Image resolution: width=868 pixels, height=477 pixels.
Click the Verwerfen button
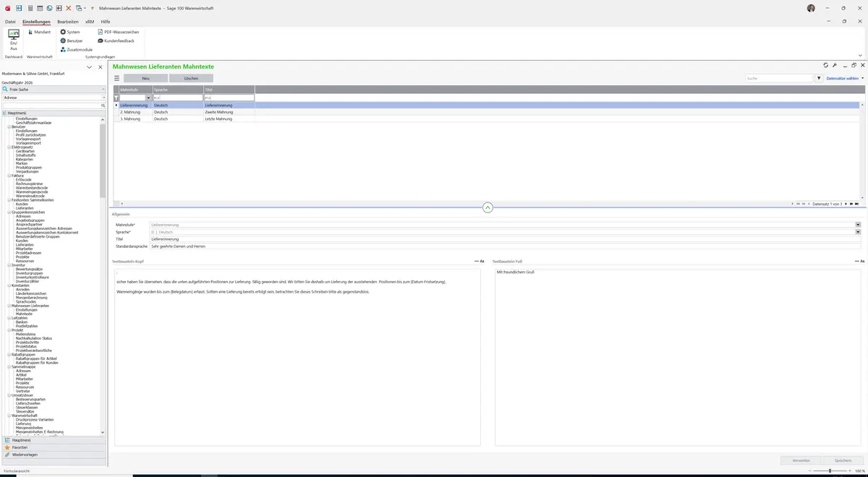801,460
